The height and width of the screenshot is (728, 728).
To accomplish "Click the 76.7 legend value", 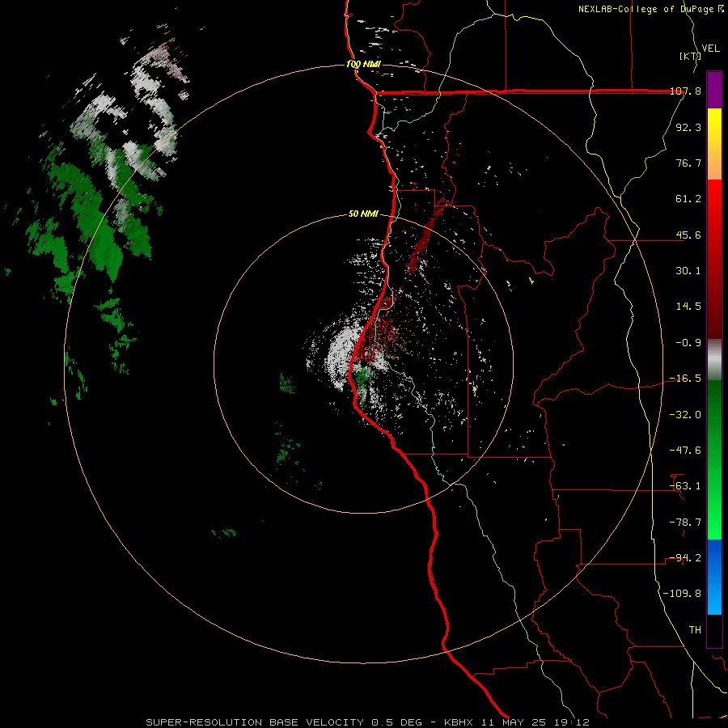I will tap(688, 163).
